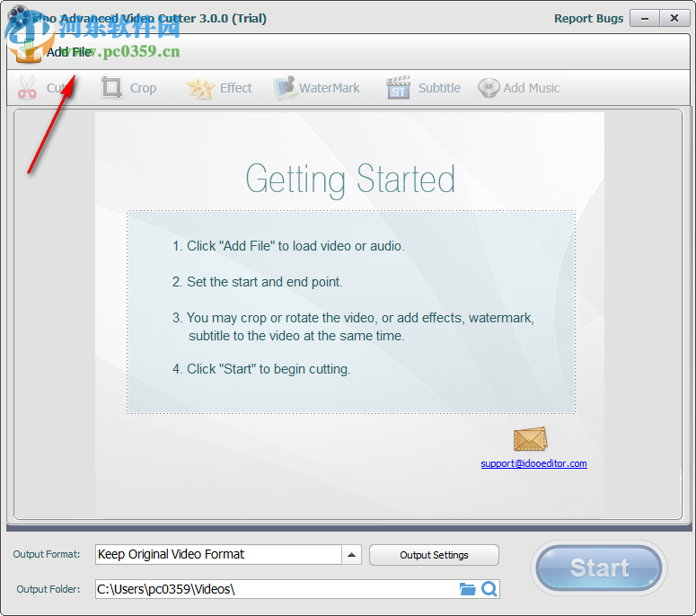Click the envelope email icon
This screenshot has width=696, height=616.
(531, 439)
